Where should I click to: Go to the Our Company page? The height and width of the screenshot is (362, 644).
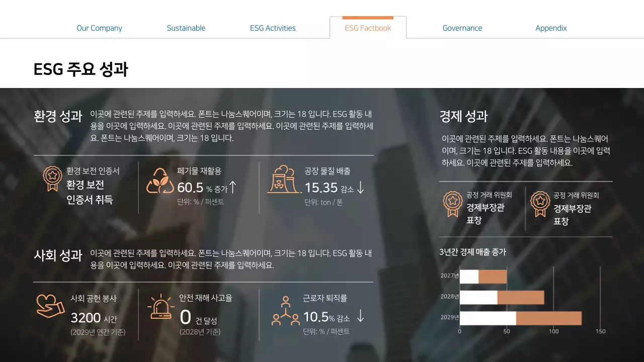click(x=99, y=28)
